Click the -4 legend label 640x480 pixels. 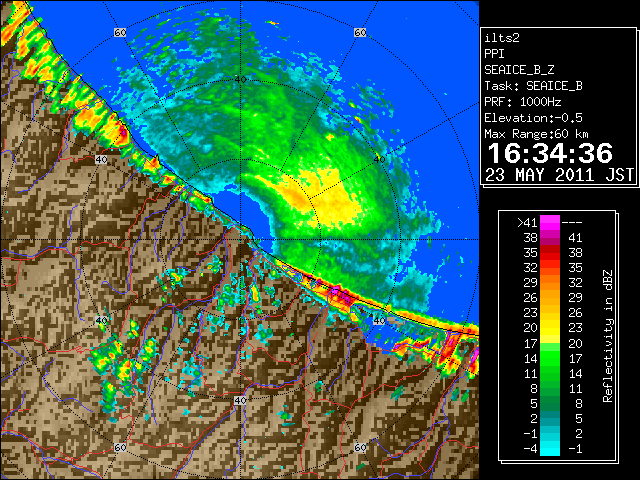click(x=530, y=449)
